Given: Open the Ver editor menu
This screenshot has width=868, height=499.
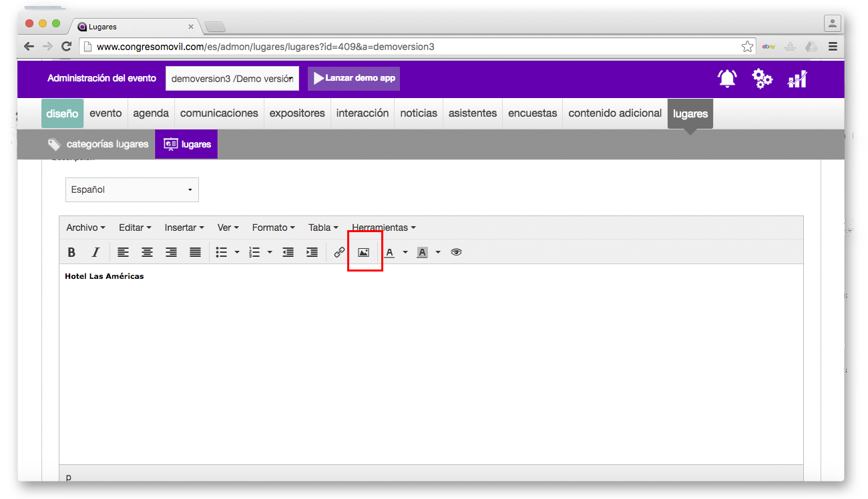Looking at the screenshot, I should point(228,227).
